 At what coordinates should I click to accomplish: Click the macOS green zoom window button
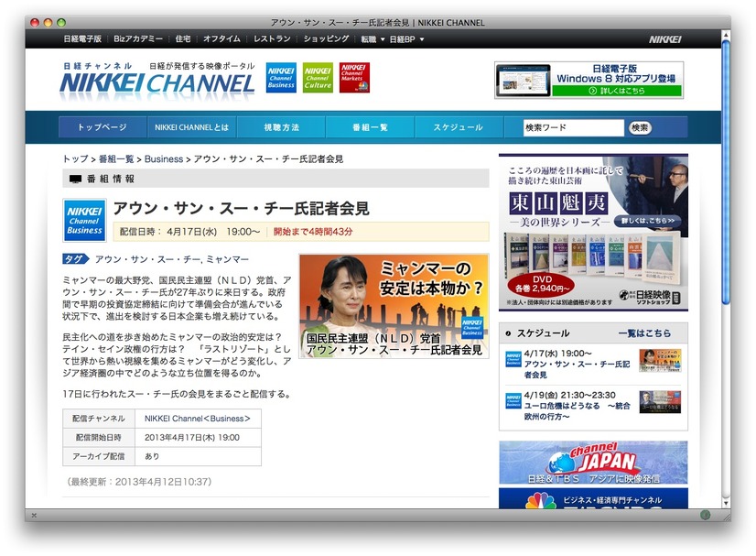pos(61,22)
